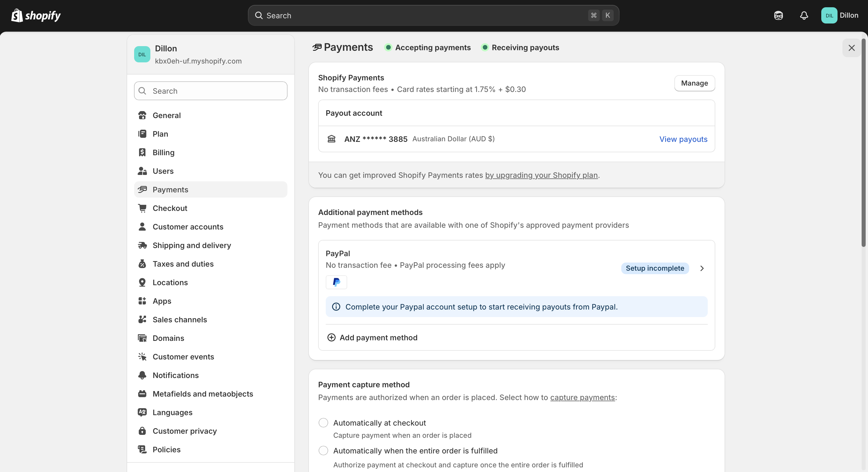Click the bank icon next to ANZ account
This screenshot has height=472, width=868.
click(x=331, y=139)
